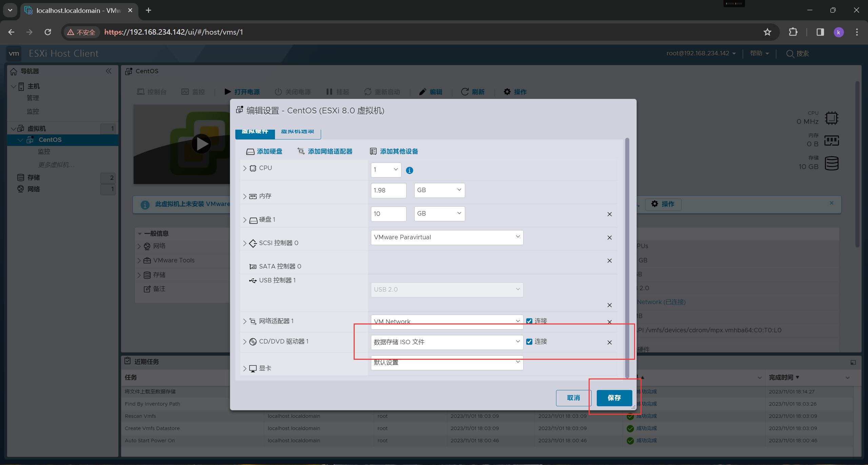Screen dimensions: 868x465
Task: Select 网络 in the navigator
Action: point(34,189)
